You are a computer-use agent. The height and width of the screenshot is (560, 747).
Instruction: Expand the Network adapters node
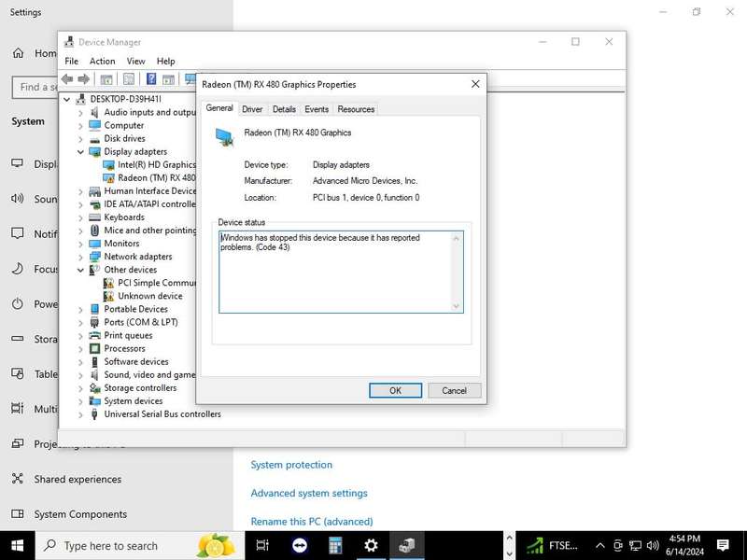(80, 257)
